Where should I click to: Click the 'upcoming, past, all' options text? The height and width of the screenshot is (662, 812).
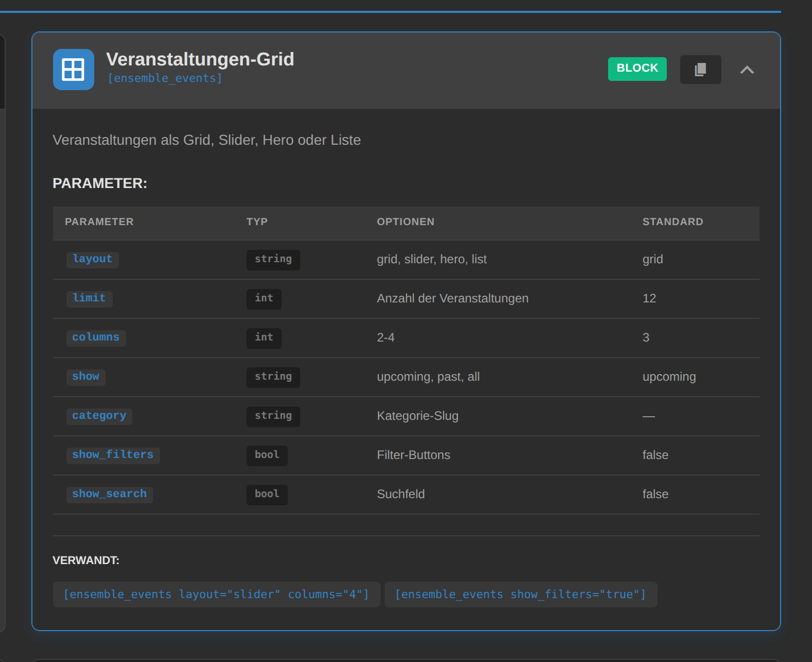coord(428,377)
